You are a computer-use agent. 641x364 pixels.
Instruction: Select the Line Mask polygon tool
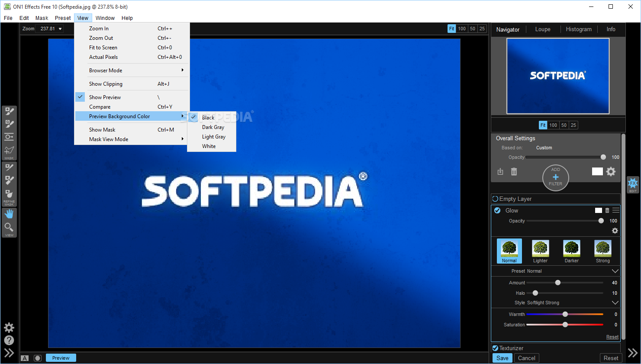(x=9, y=151)
